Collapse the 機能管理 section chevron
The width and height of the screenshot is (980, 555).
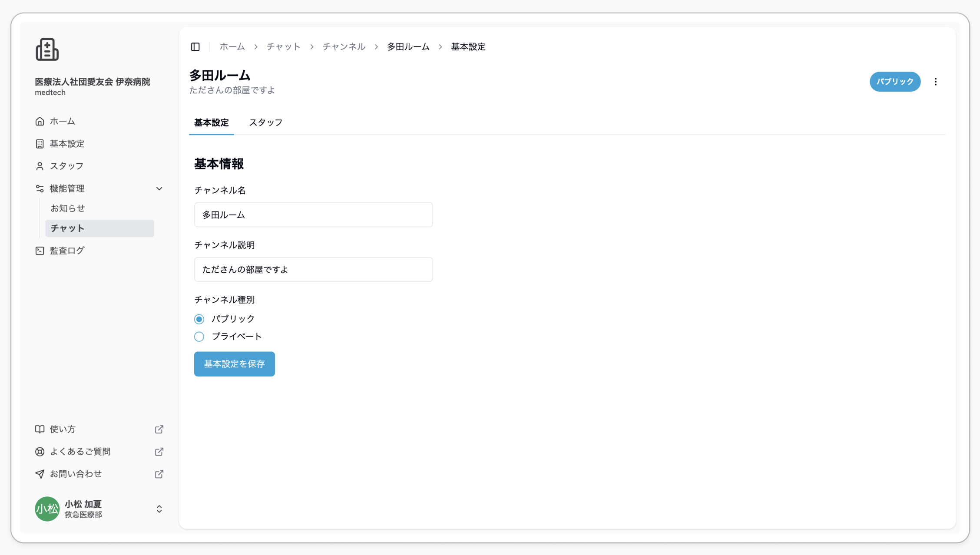(159, 188)
